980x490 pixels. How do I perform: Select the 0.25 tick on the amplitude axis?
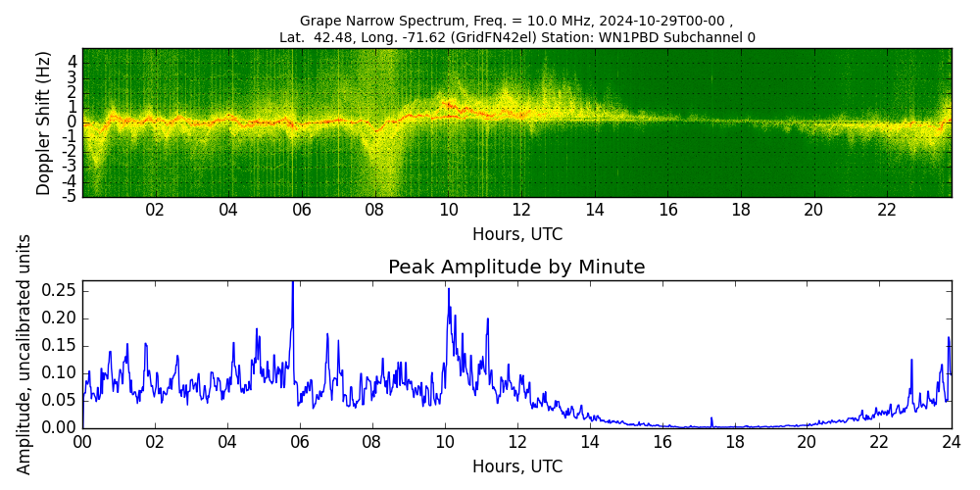(x=59, y=290)
